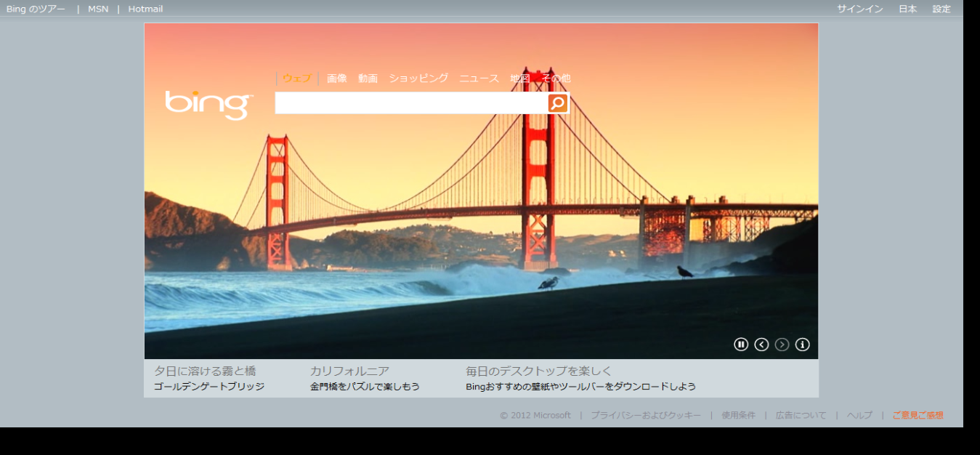This screenshot has width=980, height=455.
Task: Click inside the Bing search box
Action: [410, 103]
